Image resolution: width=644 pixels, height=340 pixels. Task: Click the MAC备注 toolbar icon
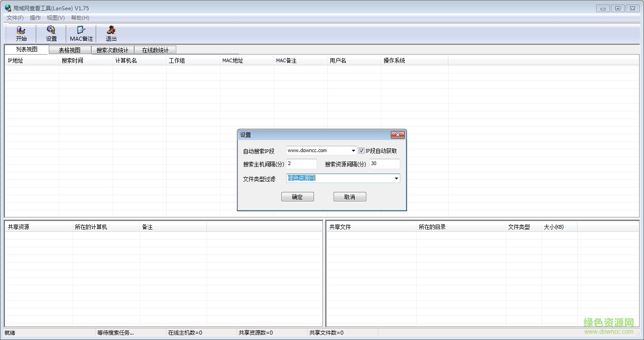coord(81,34)
